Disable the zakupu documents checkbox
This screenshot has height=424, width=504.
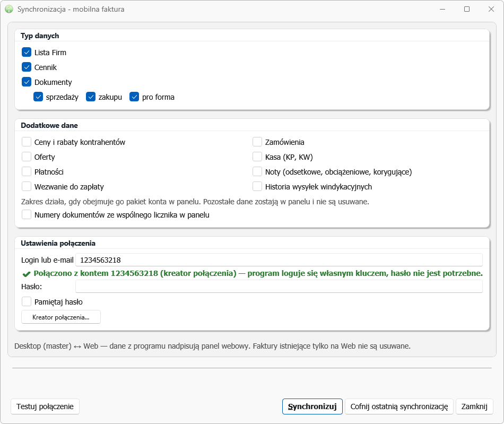[x=91, y=97]
